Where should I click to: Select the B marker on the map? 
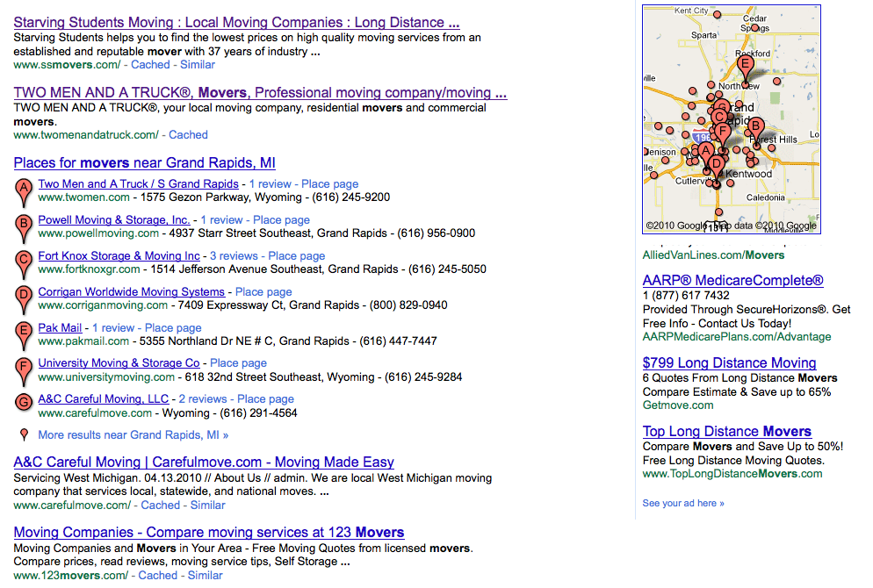754,127
